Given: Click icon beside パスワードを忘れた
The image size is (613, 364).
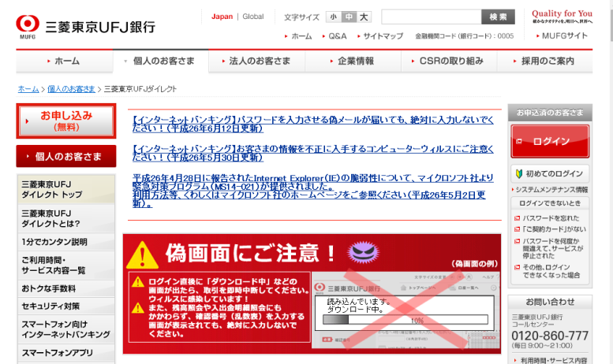Looking at the screenshot, I should click(517, 218).
